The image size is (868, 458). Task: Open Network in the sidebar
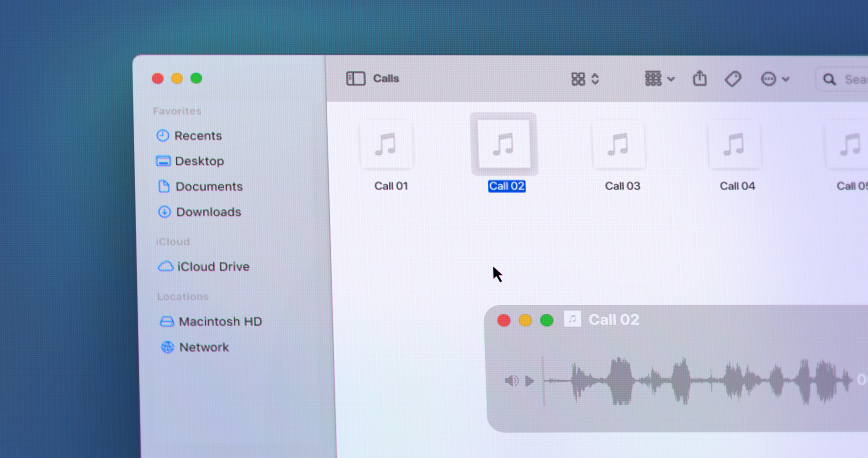(203, 347)
